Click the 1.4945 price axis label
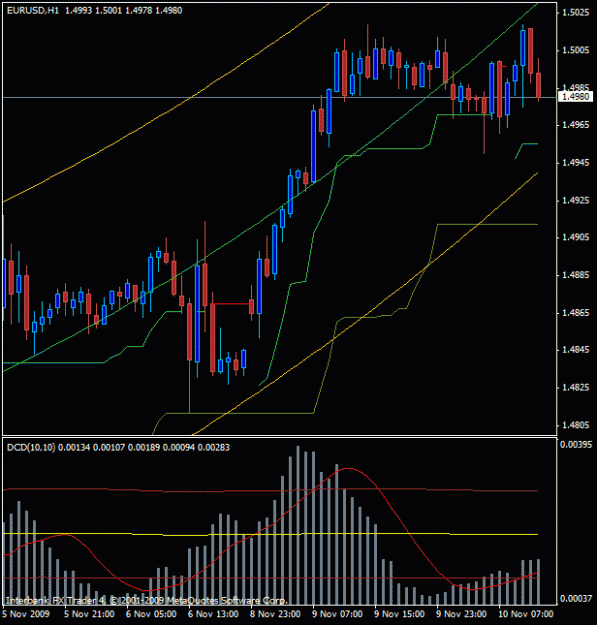Viewport: 597px width, 625px height. [575, 163]
